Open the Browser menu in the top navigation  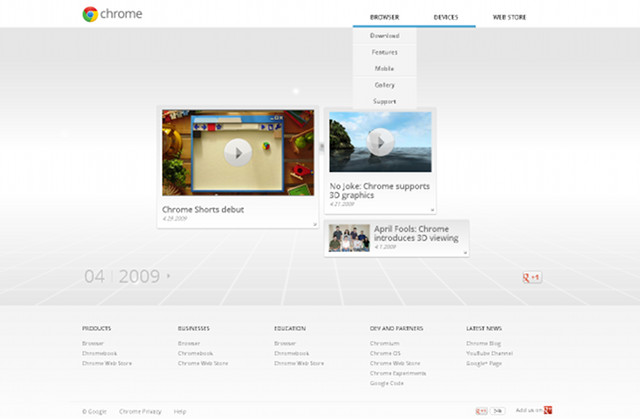tap(384, 17)
